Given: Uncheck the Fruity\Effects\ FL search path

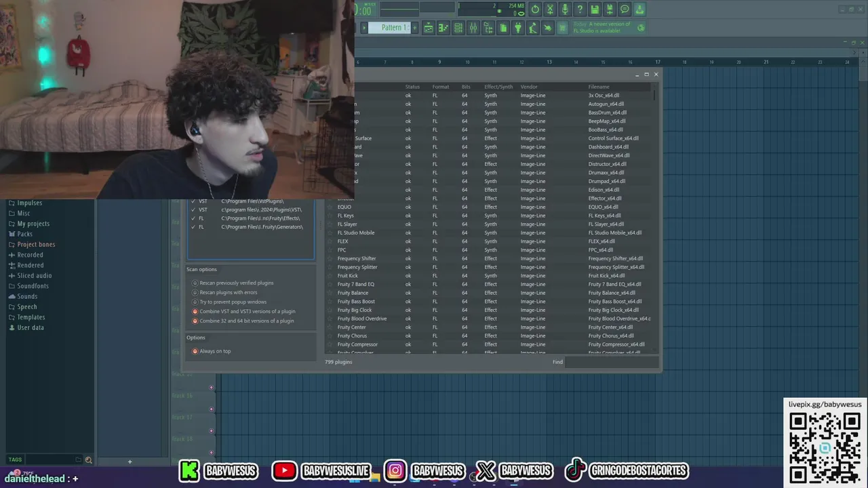Looking at the screenshot, I should [x=193, y=218].
